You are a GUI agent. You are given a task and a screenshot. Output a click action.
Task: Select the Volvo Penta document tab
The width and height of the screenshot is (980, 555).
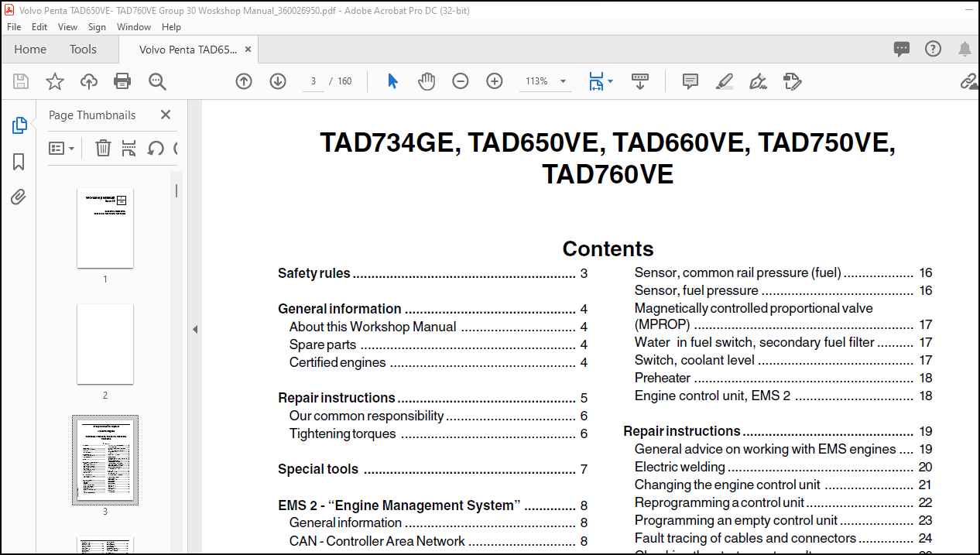coord(188,50)
